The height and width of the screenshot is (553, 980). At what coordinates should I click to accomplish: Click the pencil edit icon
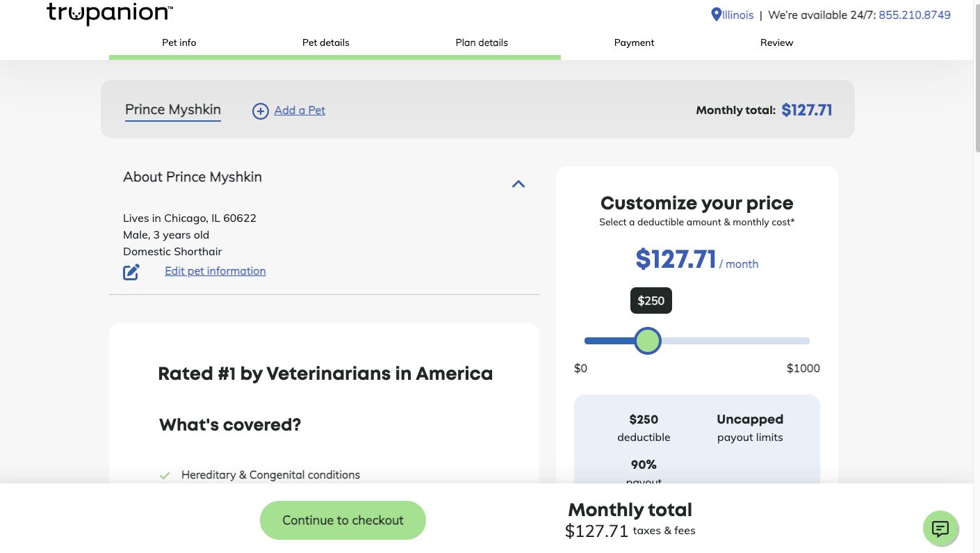tap(131, 272)
